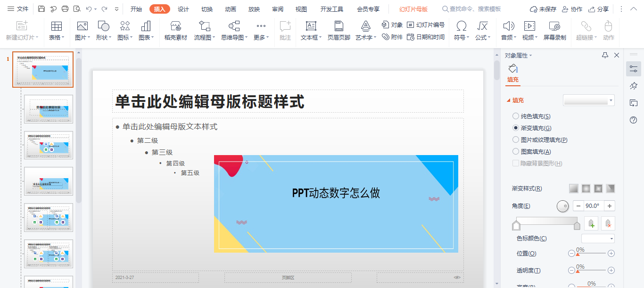Select 图片或纹理填充 radio option

click(x=516, y=140)
